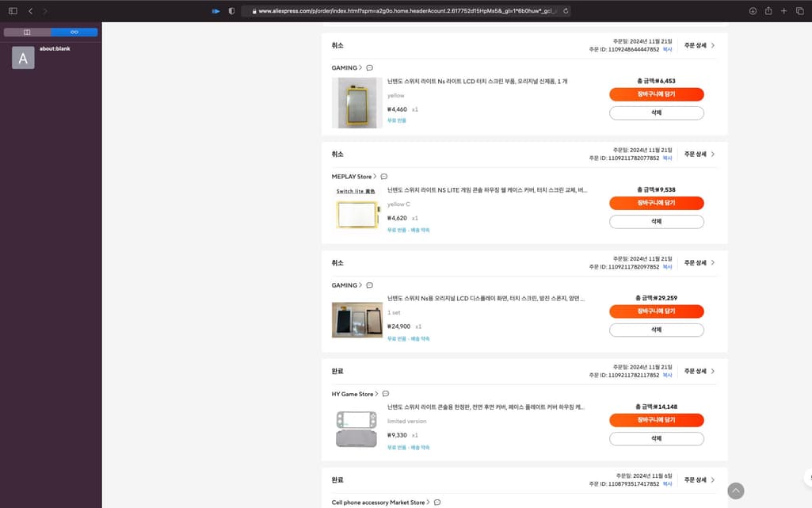Reload the AliExpress page
The width and height of the screenshot is (812, 508).
566,11
